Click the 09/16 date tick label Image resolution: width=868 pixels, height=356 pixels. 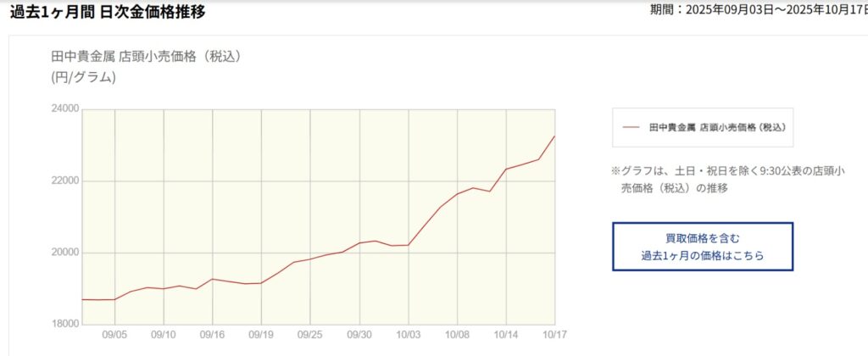(213, 335)
